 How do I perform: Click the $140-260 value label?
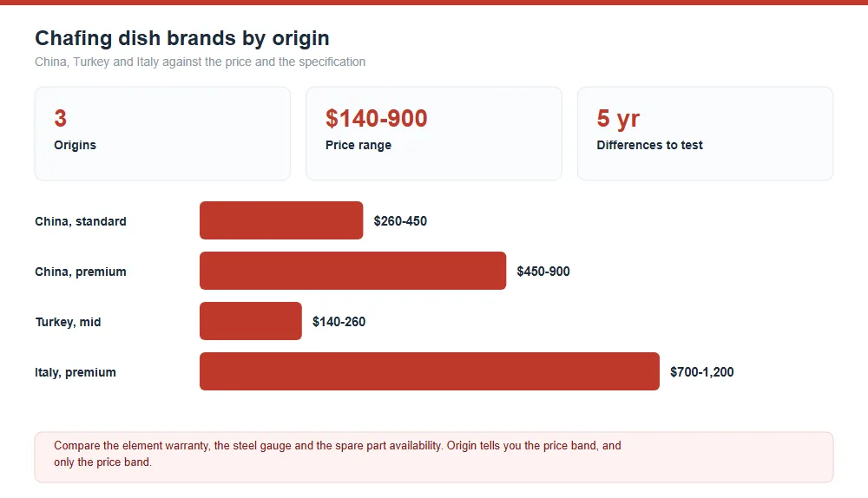339,322
